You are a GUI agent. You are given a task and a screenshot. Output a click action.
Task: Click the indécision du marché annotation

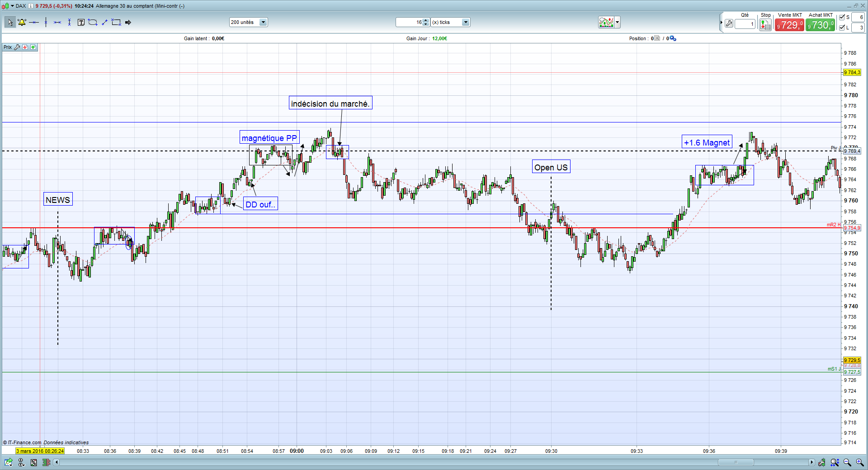330,103
